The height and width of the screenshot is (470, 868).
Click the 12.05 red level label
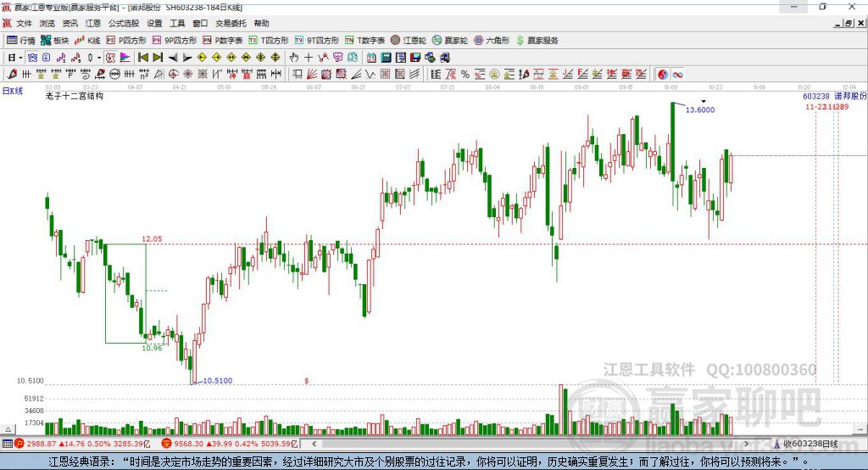pyautogui.click(x=152, y=239)
